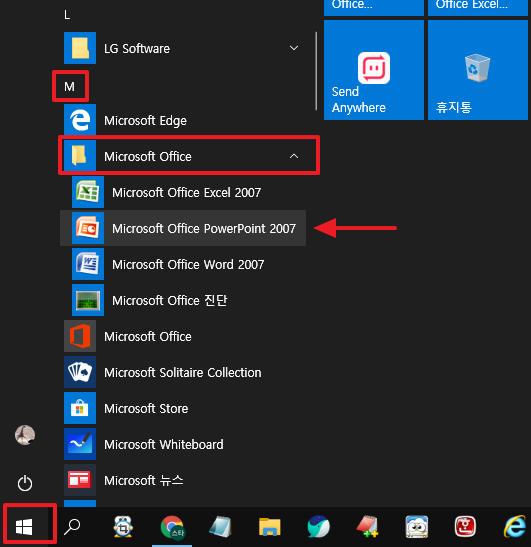Open the top-left Office tile
Image resolution: width=531 pixels, height=547 pixels.
[374, 7]
